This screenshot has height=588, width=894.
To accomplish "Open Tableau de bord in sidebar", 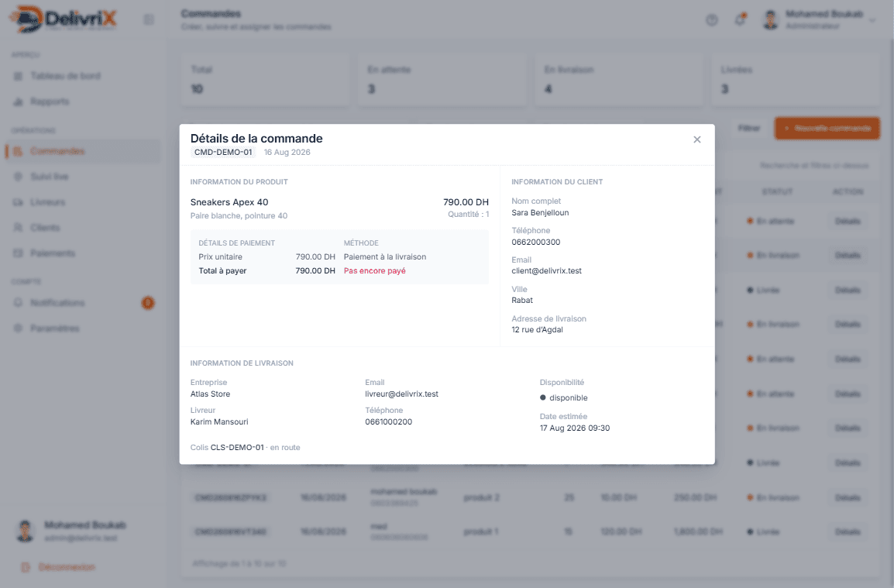I will point(66,76).
